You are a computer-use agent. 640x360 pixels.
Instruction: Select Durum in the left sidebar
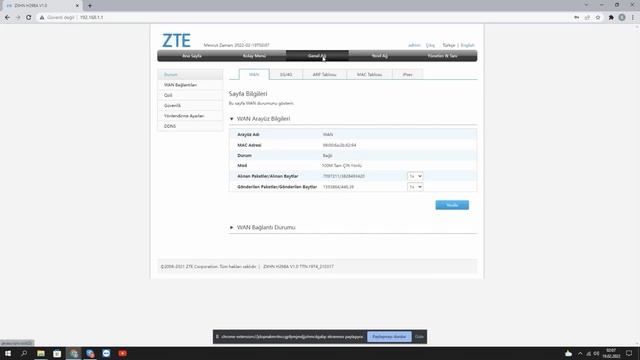(x=190, y=74)
